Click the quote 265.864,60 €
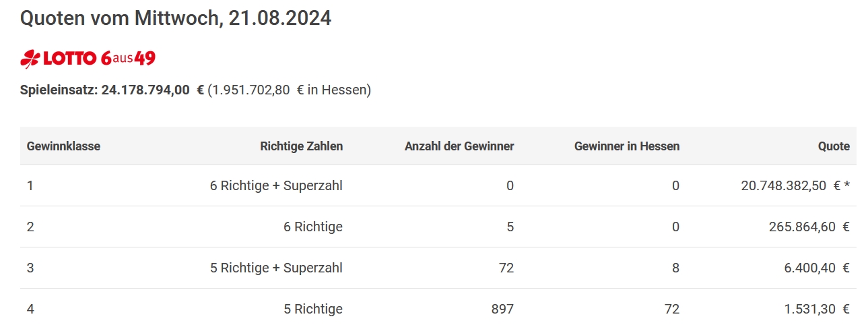Viewport: 868px width, 325px height. pos(809,227)
